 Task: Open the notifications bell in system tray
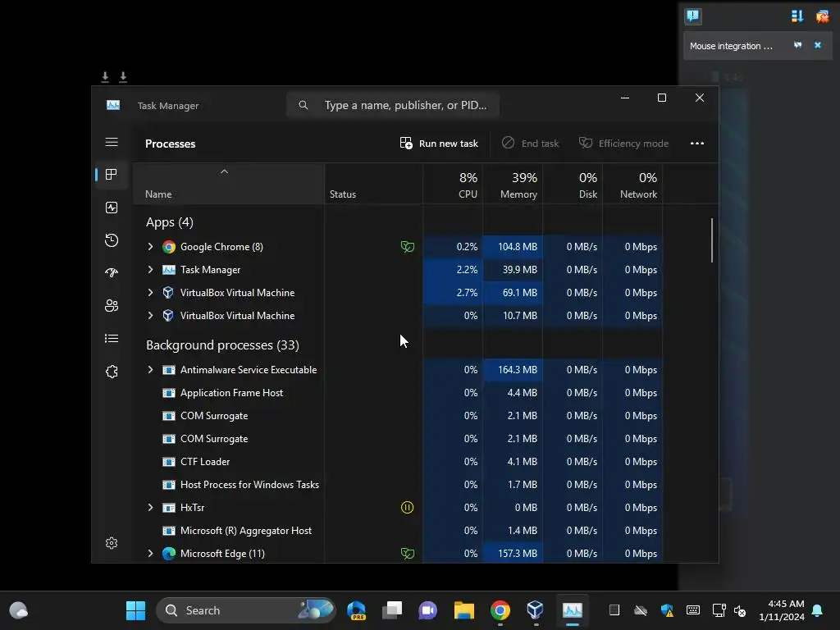[817, 610]
